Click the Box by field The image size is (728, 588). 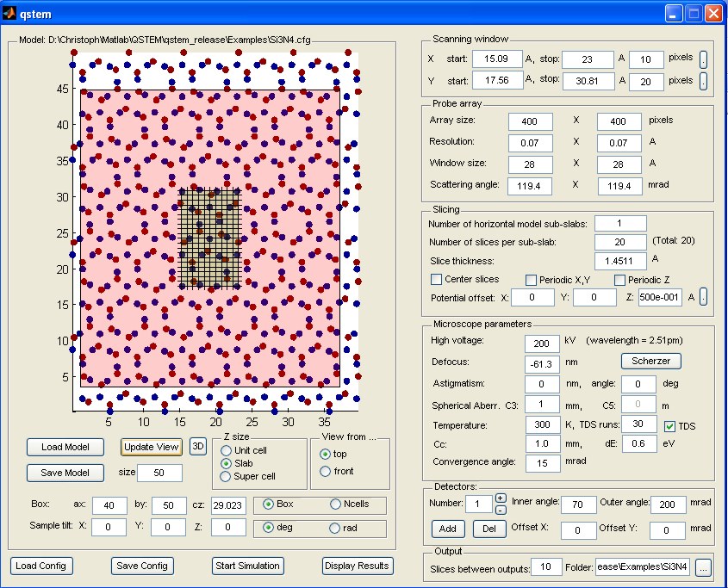(x=169, y=505)
